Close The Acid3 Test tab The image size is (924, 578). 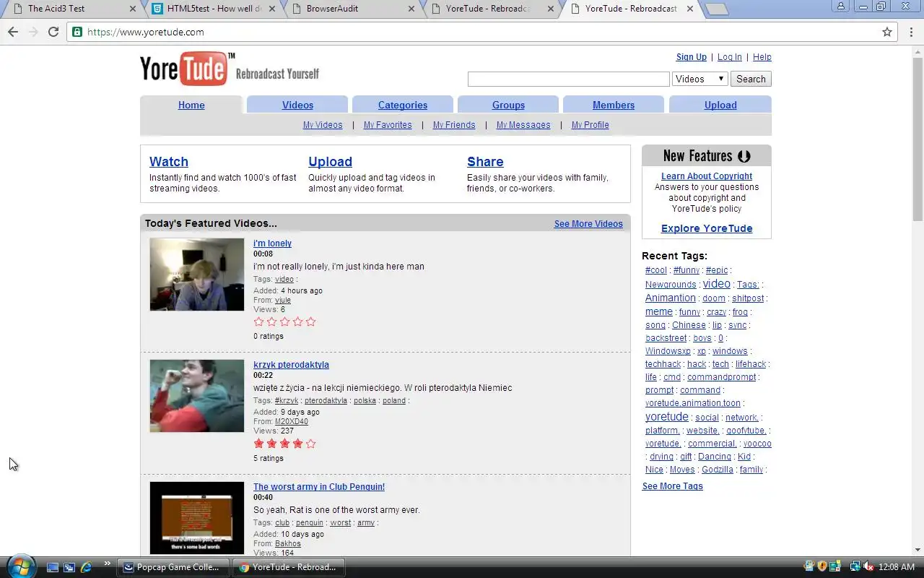(x=132, y=9)
